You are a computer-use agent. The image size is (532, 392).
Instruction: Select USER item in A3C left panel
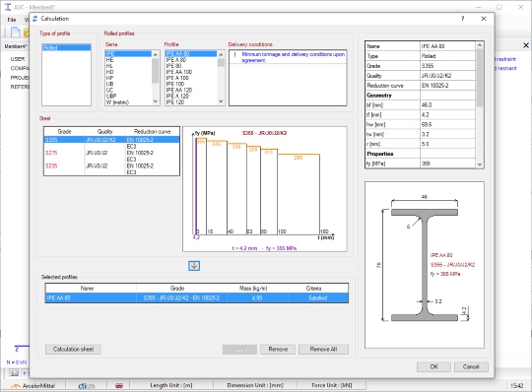point(18,59)
